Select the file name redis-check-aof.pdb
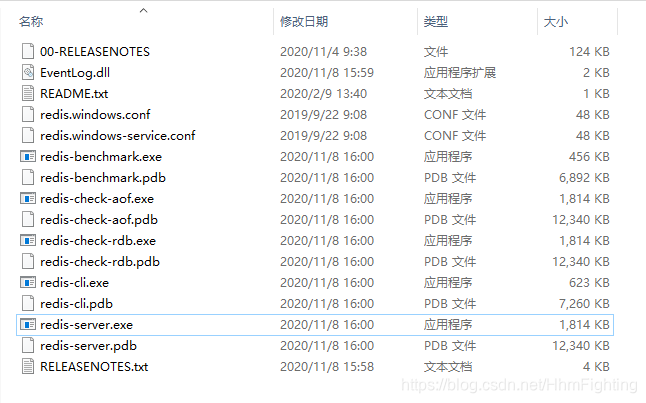 tap(99, 220)
